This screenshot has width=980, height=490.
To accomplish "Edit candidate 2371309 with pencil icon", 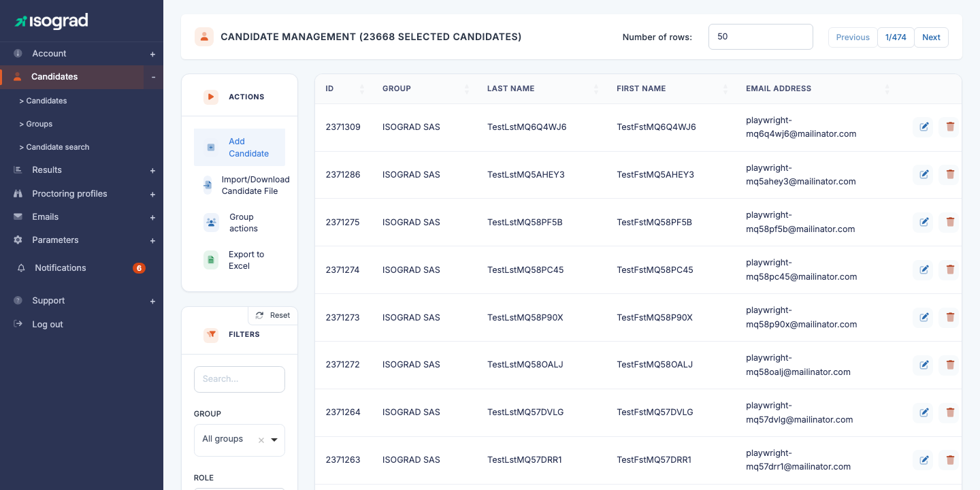I will click(924, 127).
